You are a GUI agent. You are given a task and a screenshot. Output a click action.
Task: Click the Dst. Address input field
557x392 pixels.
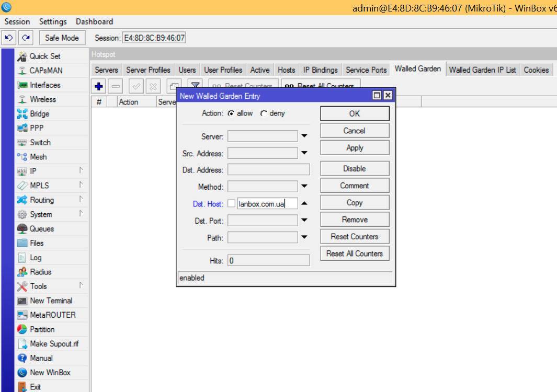point(268,170)
